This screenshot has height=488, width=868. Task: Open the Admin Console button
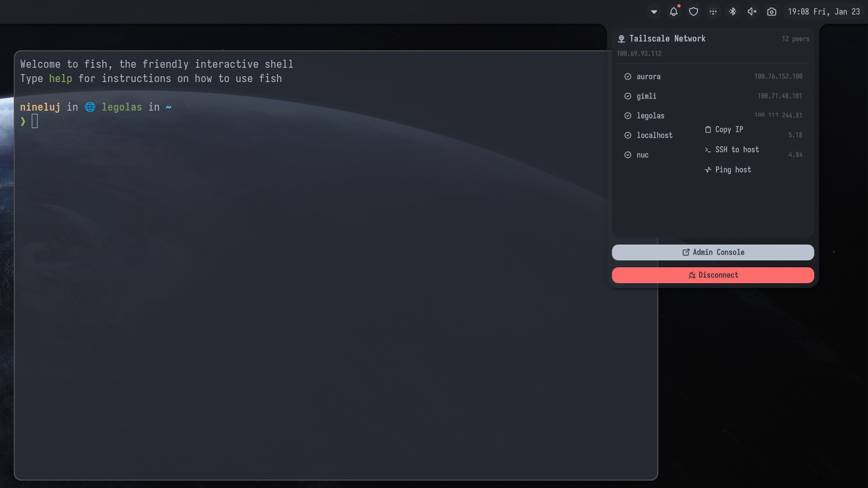point(713,252)
